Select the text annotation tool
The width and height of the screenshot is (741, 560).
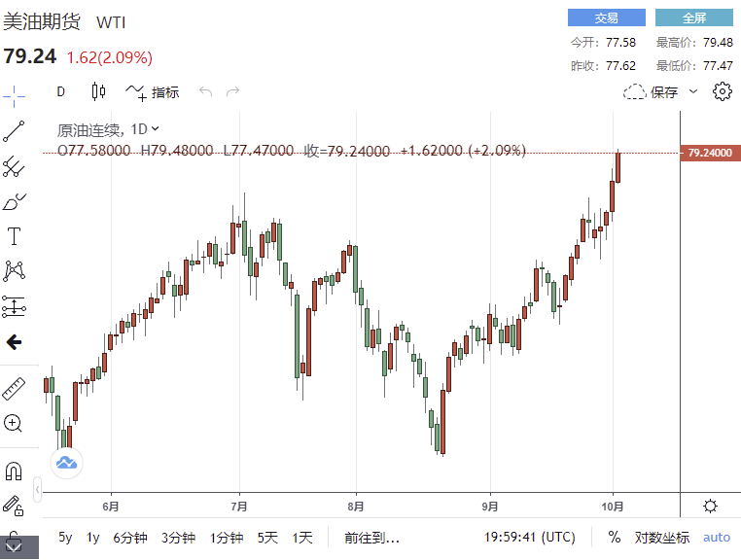tap(14, 236)
